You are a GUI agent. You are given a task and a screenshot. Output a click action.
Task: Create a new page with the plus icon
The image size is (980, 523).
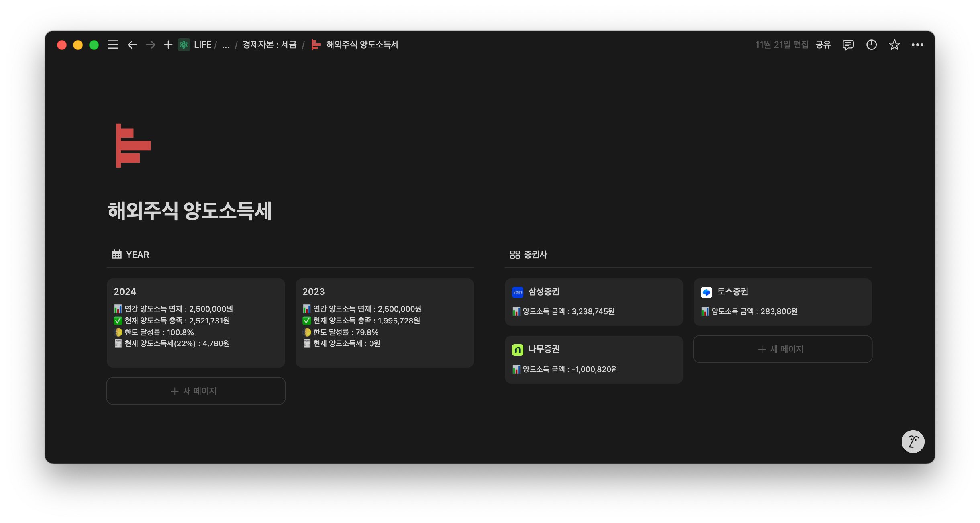(x=168, y=45)
